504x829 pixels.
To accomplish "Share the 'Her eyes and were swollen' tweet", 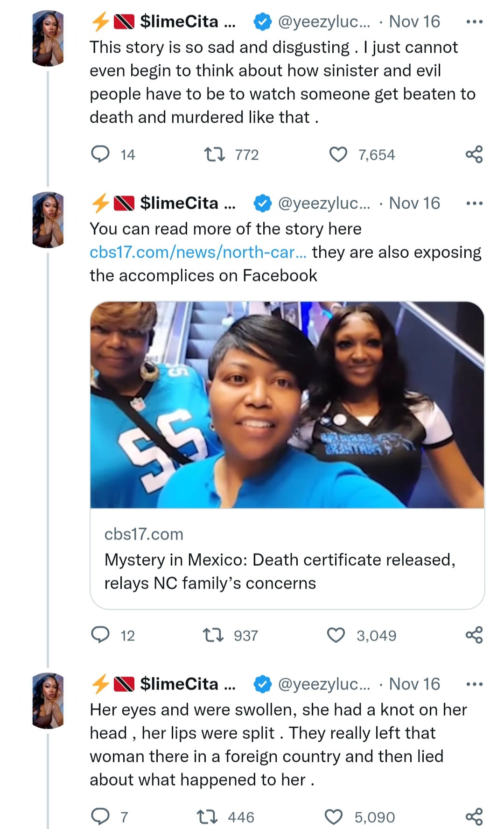I will click(474, 816).
